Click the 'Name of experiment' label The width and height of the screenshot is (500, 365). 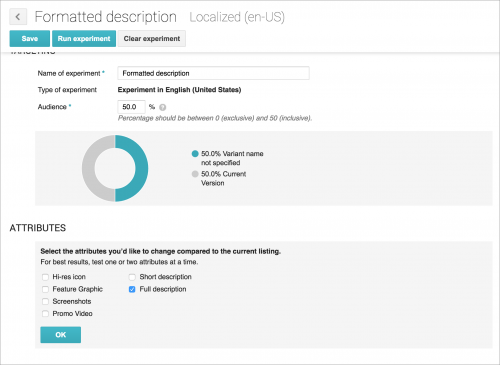pos(69,73)
